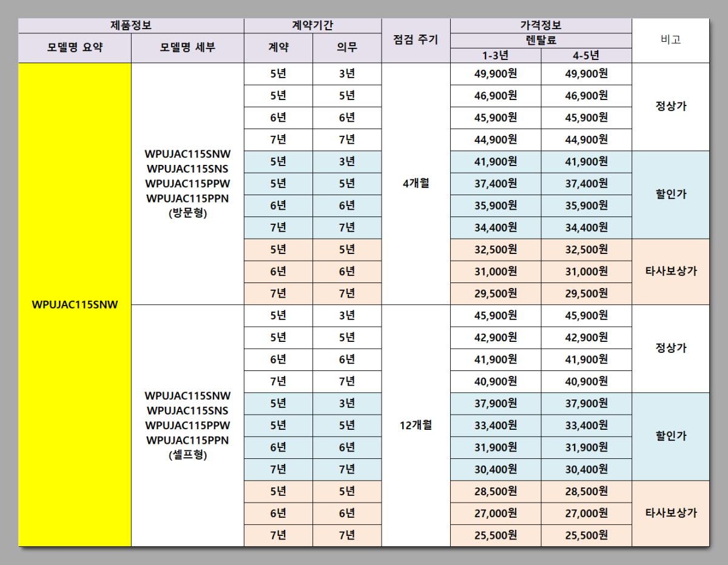
Task: Select the 7년 의무 cell in the 30,400원 row
Action: pos(347,469)
